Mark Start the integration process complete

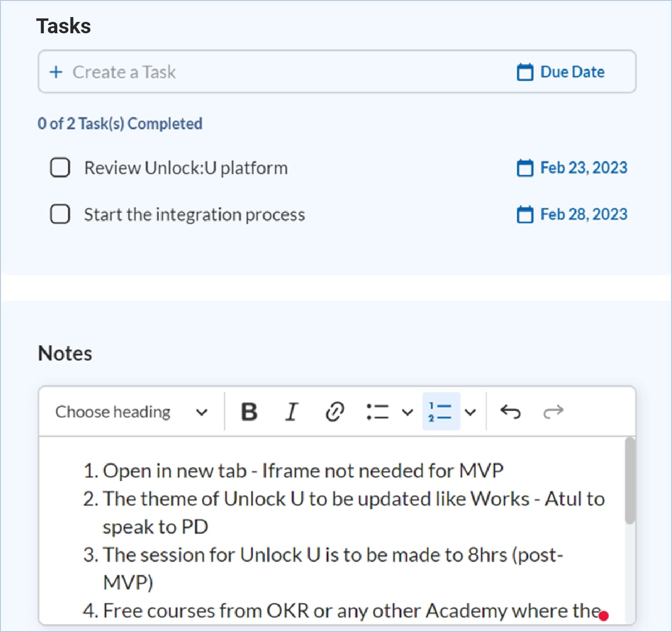tap(60, 214)
